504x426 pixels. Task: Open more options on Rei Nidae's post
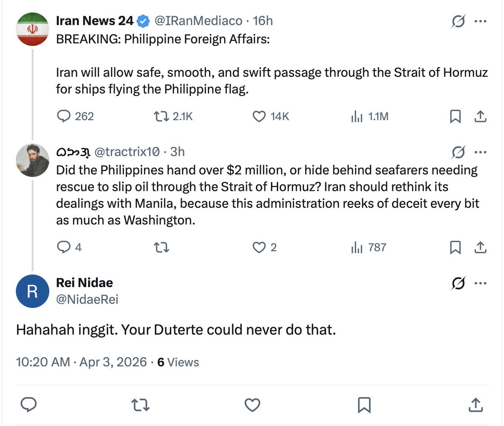(x=480, y=283)
